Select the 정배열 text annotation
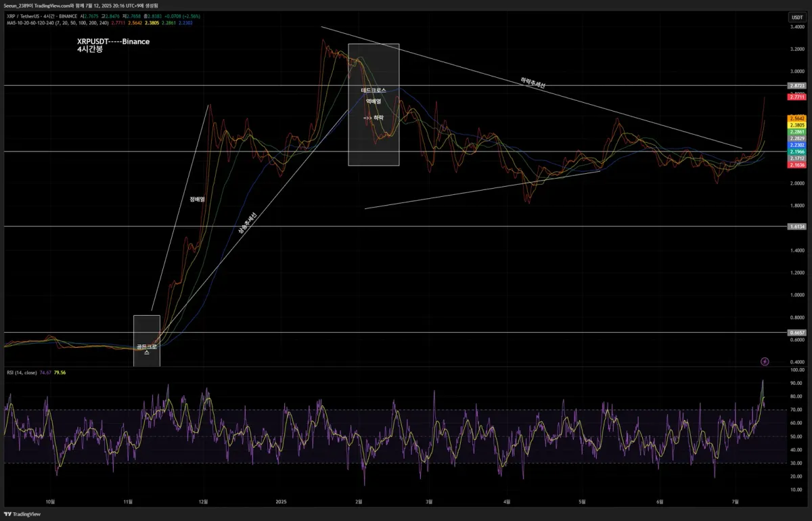 tap(197, 200)
